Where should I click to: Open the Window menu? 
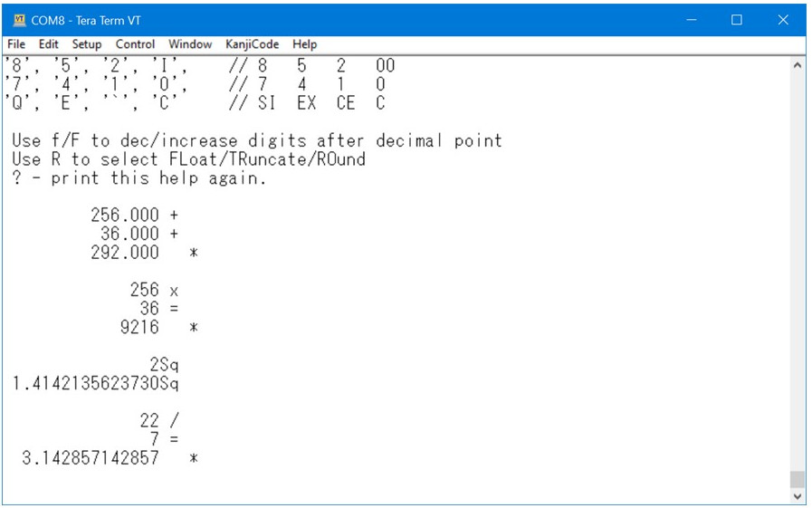190,44
